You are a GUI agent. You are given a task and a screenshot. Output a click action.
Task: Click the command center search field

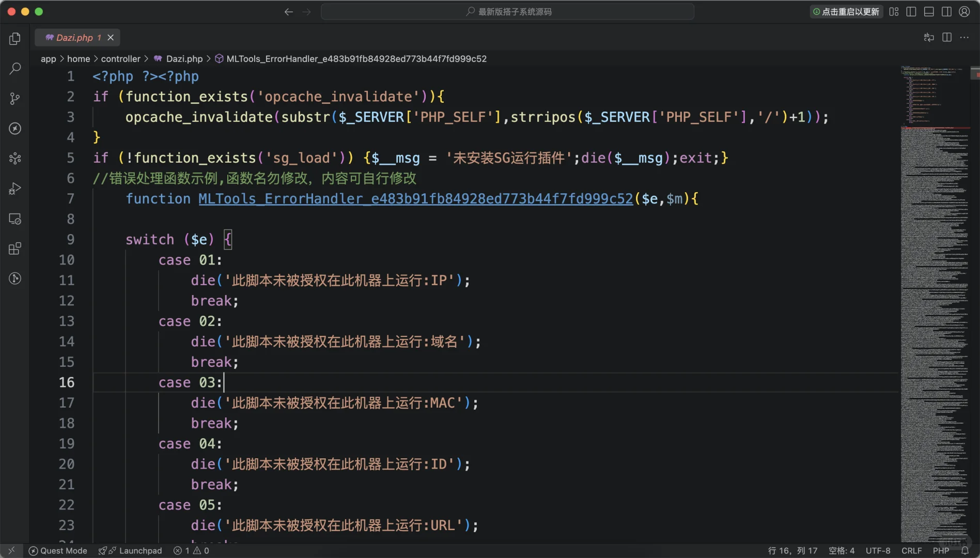point(507,11)
